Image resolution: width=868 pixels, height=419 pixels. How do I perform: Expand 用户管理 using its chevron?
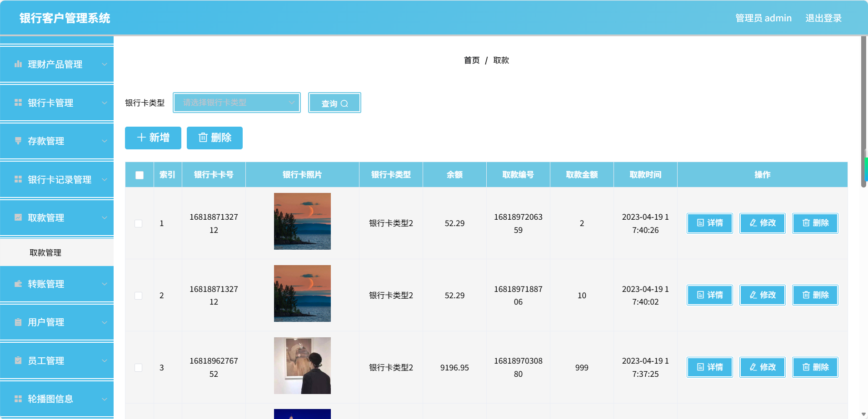point(105,323)
